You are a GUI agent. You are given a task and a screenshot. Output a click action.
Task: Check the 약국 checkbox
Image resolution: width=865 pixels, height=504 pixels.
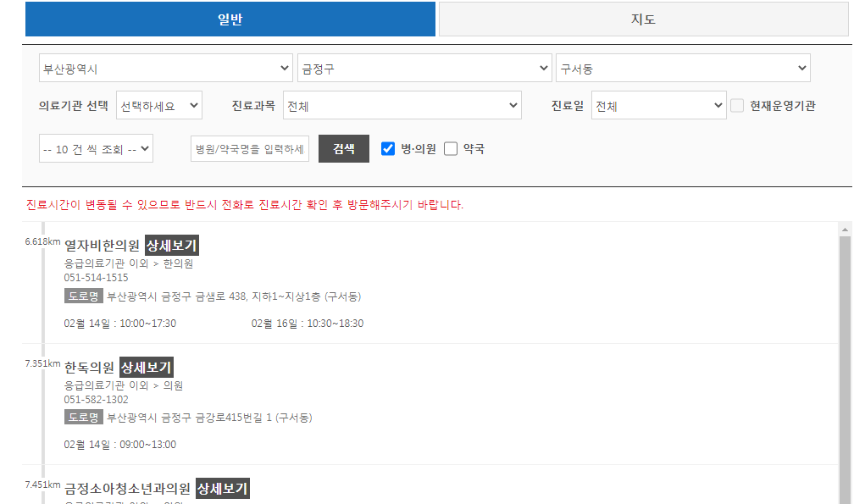(451, 149)
